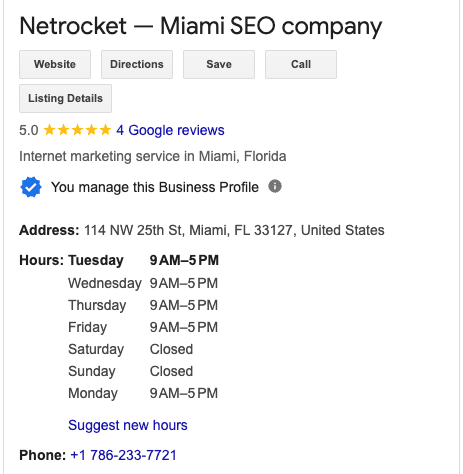Click the 5.0 rating number
Viewport: 463px width, 474px height.
pos(29,130)
